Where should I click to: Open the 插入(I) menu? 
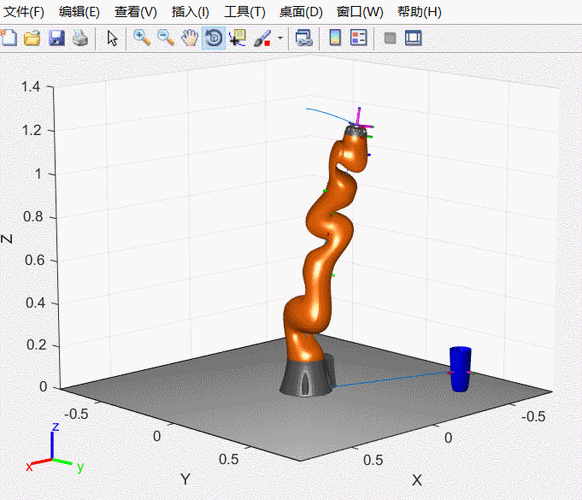(190, 12)
